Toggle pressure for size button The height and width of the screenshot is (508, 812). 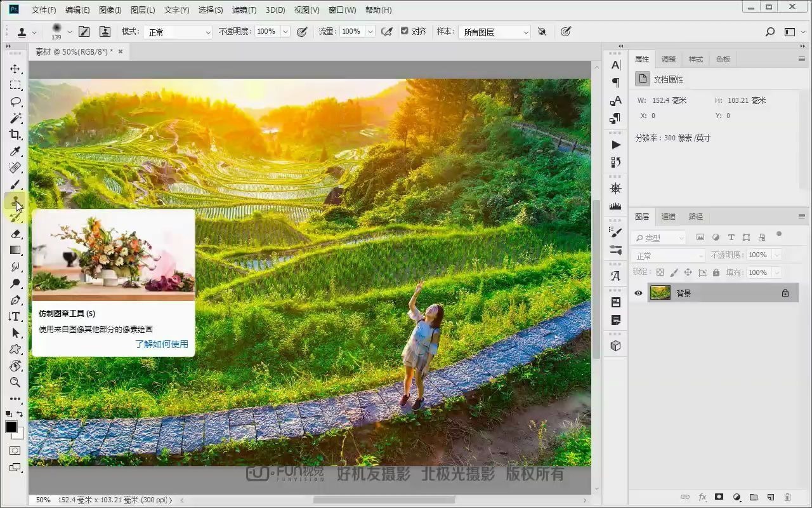(566, 32)
